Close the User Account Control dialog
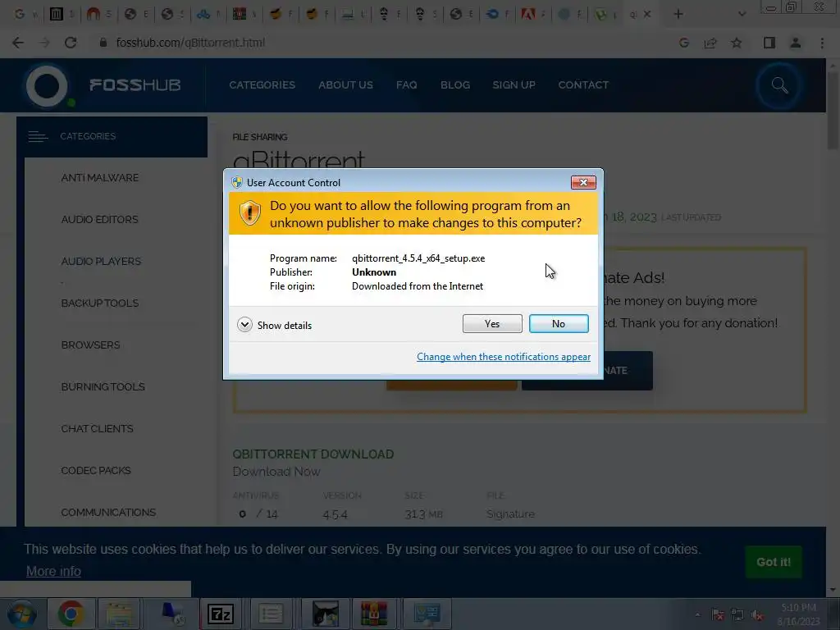 [583, 182]
